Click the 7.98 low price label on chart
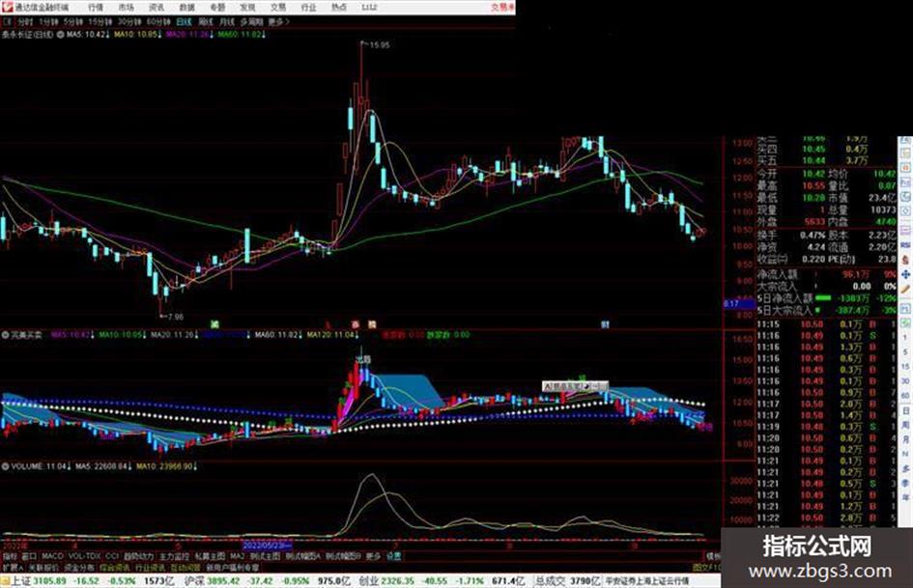The image size is (913, 588). coord(175,317)
